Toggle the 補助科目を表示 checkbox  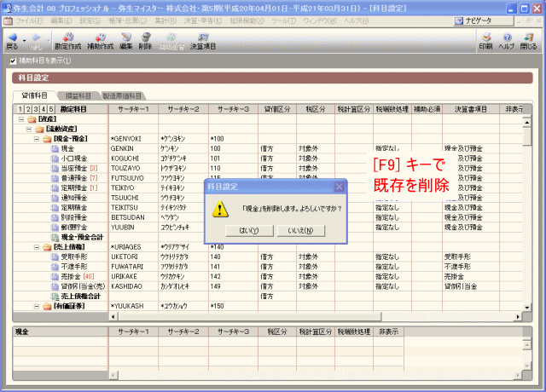pos(13,61)
